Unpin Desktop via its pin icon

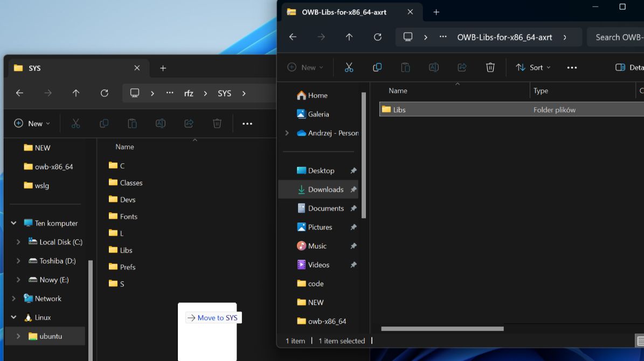pyautogui.click(x=353, y=170)
